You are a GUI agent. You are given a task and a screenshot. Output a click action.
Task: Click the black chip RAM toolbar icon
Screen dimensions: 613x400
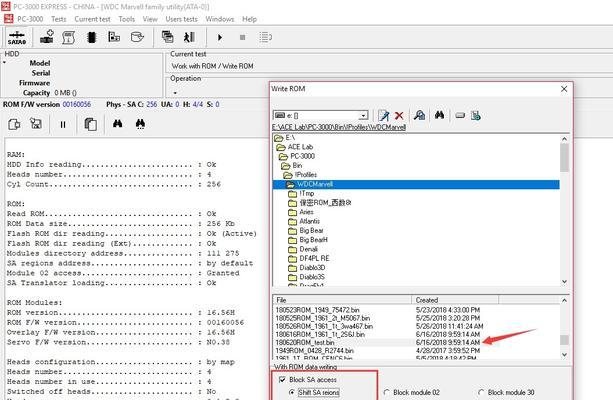coord(91,38)
